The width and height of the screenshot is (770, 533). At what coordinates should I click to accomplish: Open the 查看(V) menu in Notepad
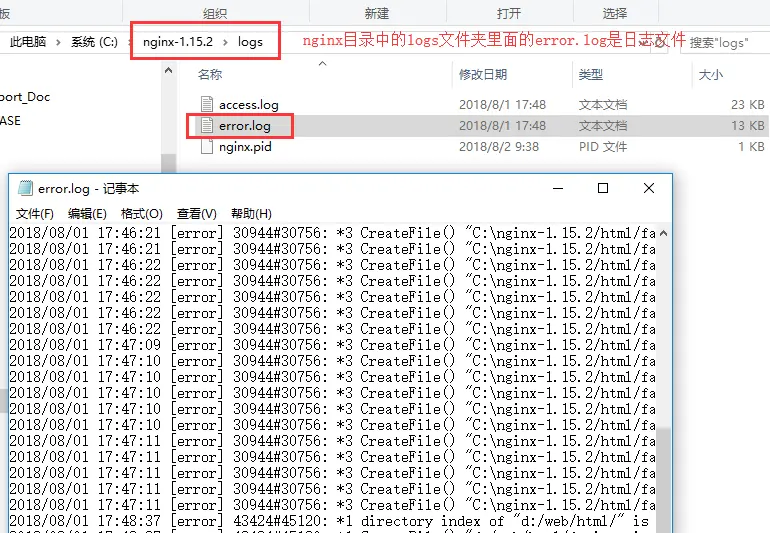click(196, 214)
